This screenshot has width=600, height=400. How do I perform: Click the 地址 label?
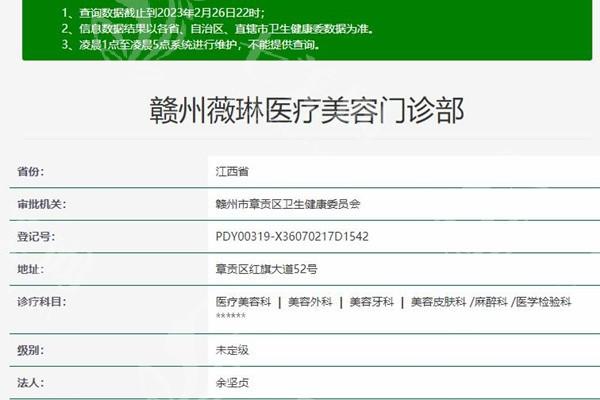[x=30, y=269]
